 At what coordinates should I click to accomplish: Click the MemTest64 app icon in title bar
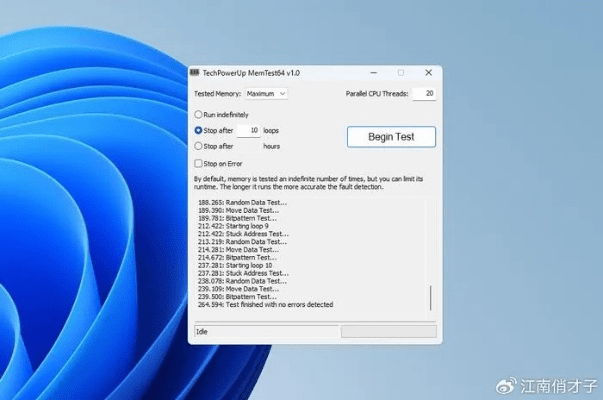(x=195, y=73)
